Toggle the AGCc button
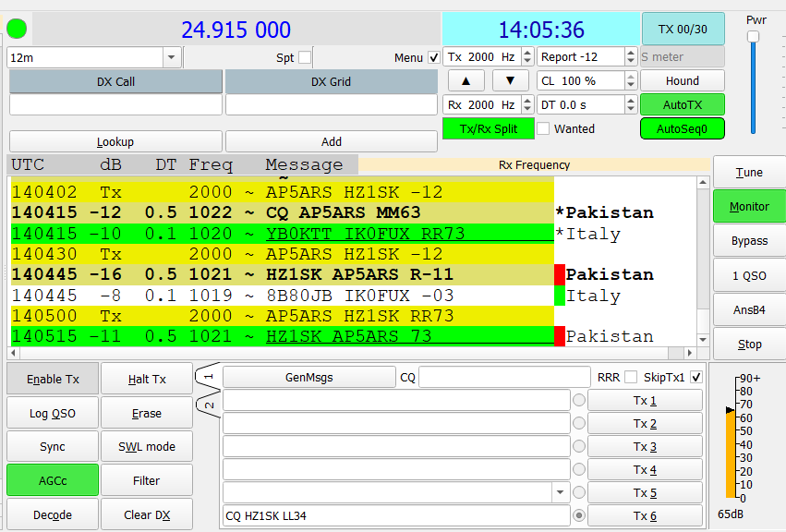Image resolution: width=786 pixels, height=532 pixels. click(x=53, y=480)
